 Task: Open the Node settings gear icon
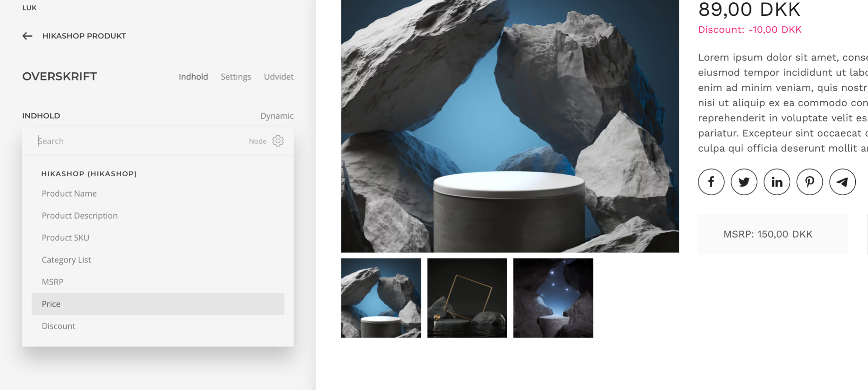[278, 141]
